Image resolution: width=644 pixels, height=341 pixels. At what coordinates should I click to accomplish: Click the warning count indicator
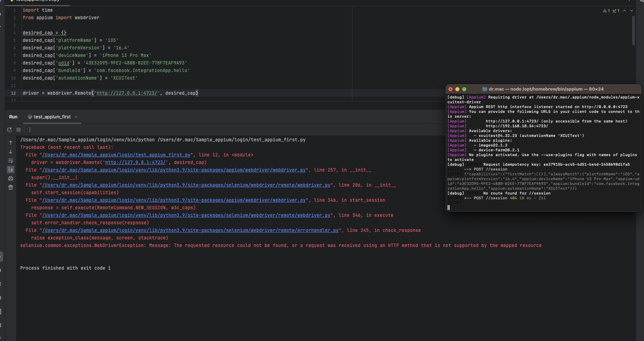click(606, 11)
